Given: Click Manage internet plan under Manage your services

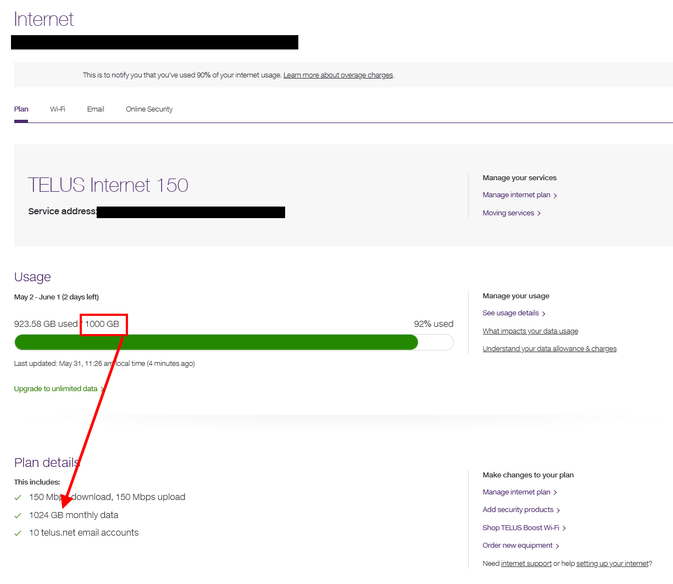Looking at the screenshot, I should click(517, 195).
